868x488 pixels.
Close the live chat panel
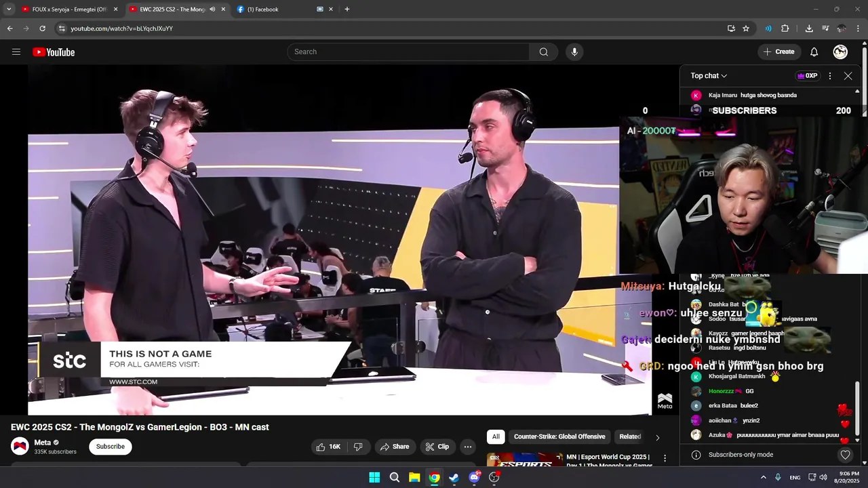[x=848, y=76]
